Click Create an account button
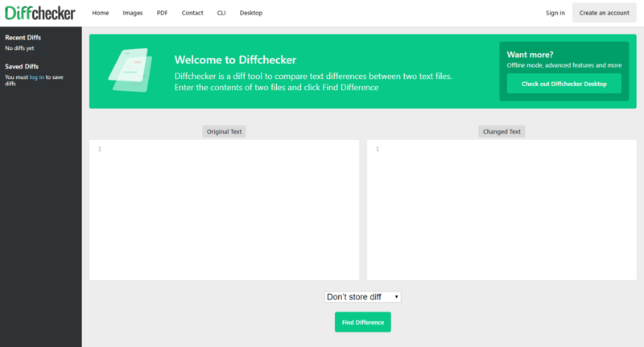 [605, 13]
